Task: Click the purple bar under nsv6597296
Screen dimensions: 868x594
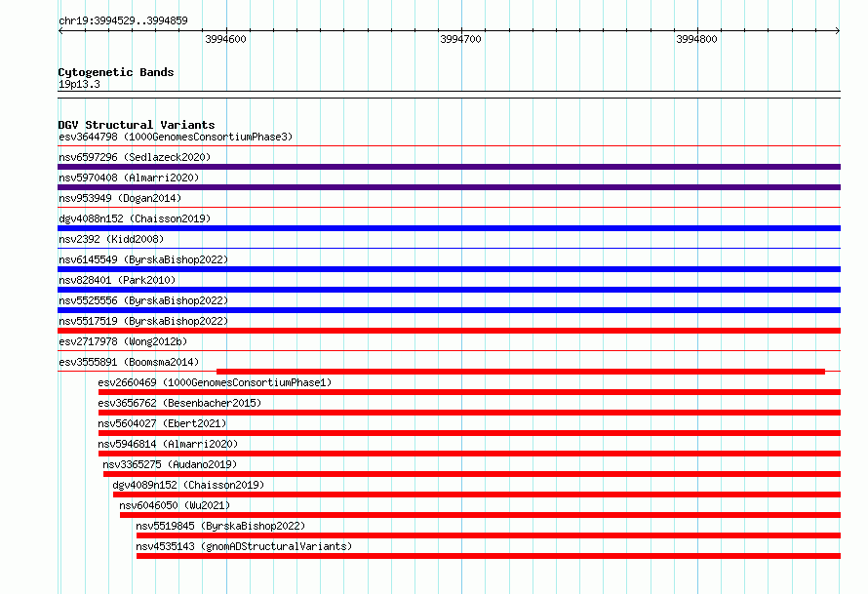Action: tap(449, 167)
